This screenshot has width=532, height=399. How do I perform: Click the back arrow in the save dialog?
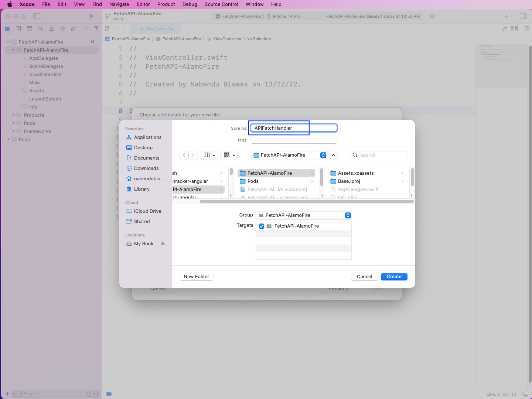point(184,155)
